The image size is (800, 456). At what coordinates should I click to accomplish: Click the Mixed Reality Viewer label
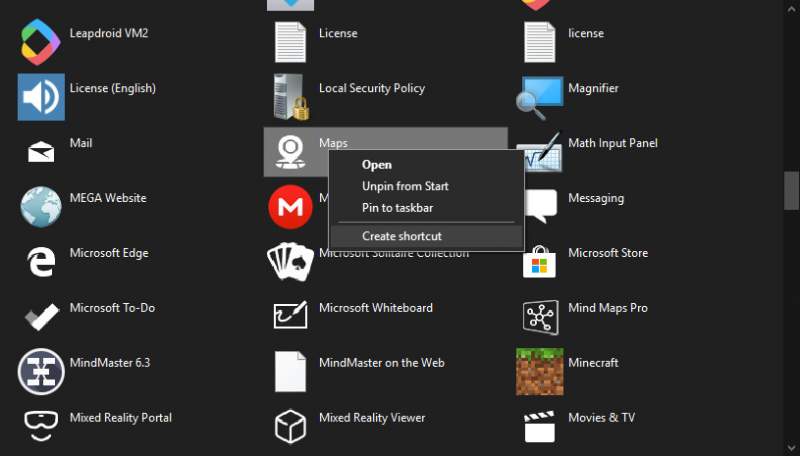[372, 418]
